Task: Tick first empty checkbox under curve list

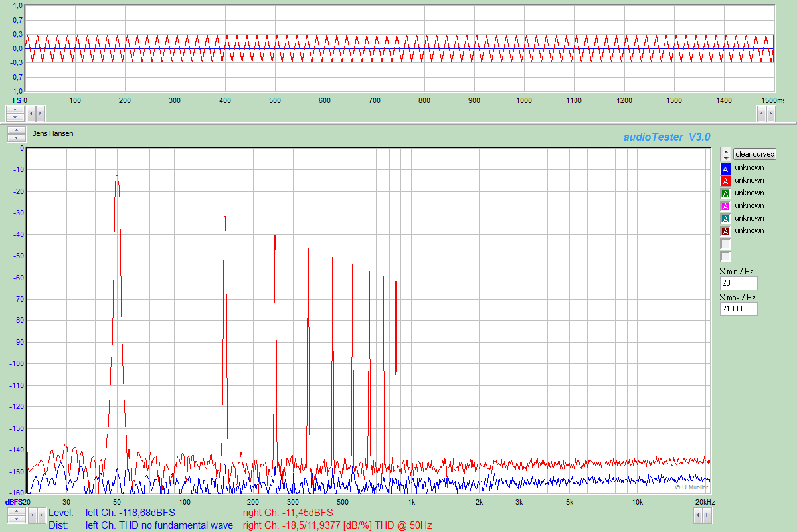Action: [x=725, y=244]
